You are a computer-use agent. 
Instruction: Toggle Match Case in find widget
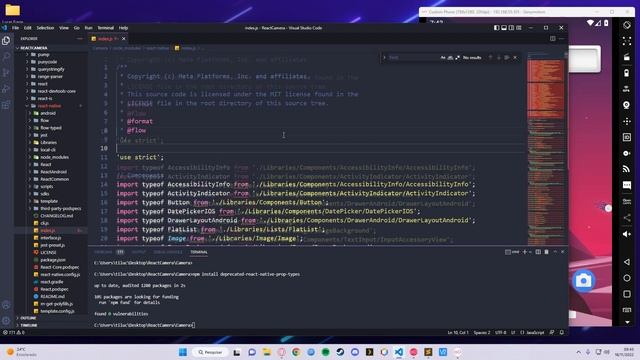coord(443,58)
